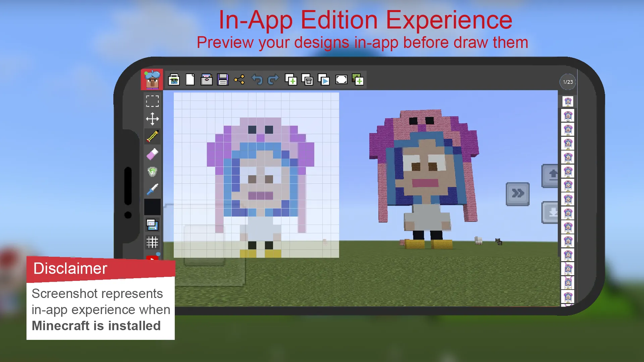Image resolution: width=644 pixels, height=362 pixels.
Task: Open the saved designs drawer
Action: click(x=206, y=80)
